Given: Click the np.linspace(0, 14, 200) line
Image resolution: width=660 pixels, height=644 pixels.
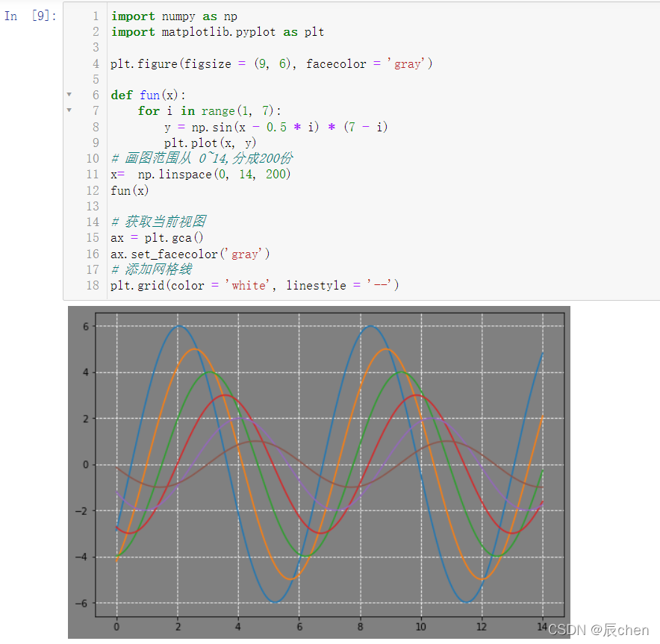Looking at the screenshot, I should pos(200,174).
